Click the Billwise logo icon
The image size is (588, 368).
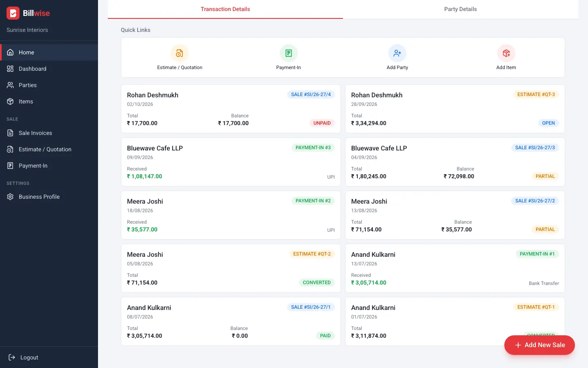click(13, 13)
